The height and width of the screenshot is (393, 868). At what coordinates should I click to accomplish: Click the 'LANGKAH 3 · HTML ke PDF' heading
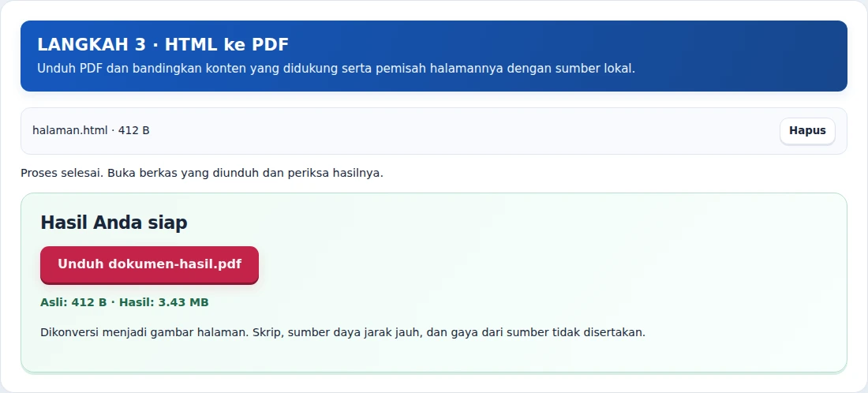coord(163,45)
